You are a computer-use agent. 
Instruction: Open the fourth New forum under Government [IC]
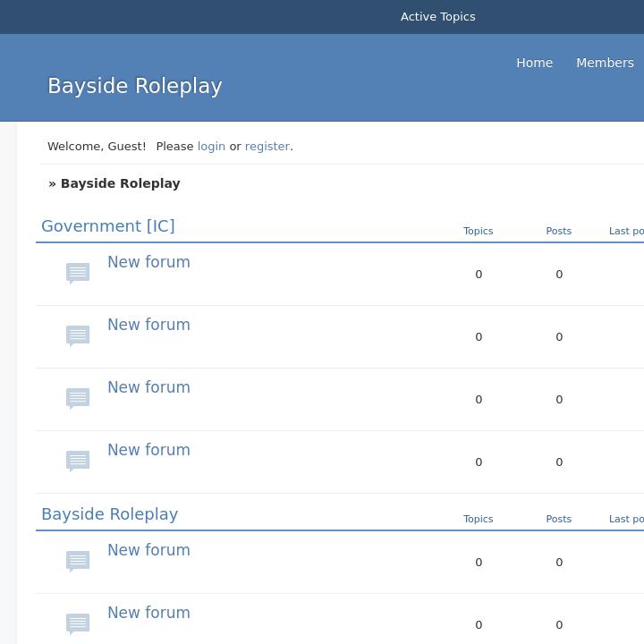[148, 450]
